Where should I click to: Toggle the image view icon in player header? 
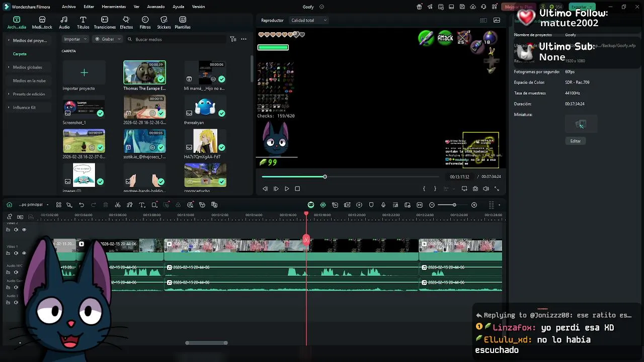[497, 21]
